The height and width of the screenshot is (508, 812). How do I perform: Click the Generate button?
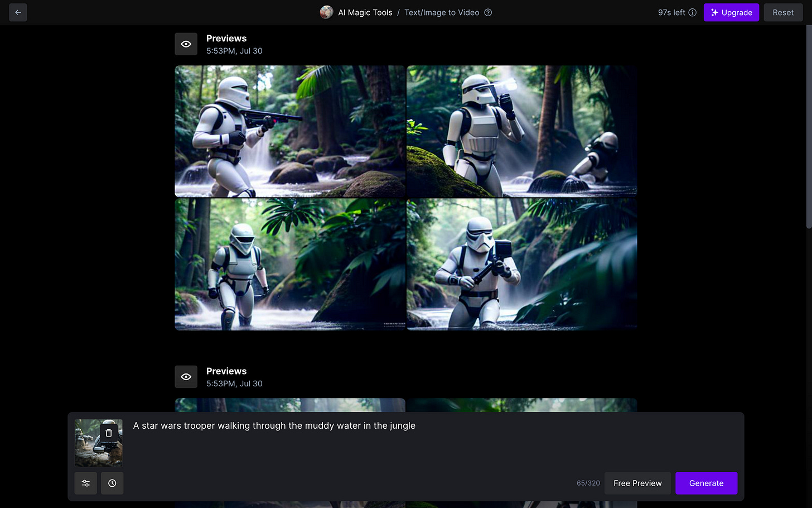[706, 483]
